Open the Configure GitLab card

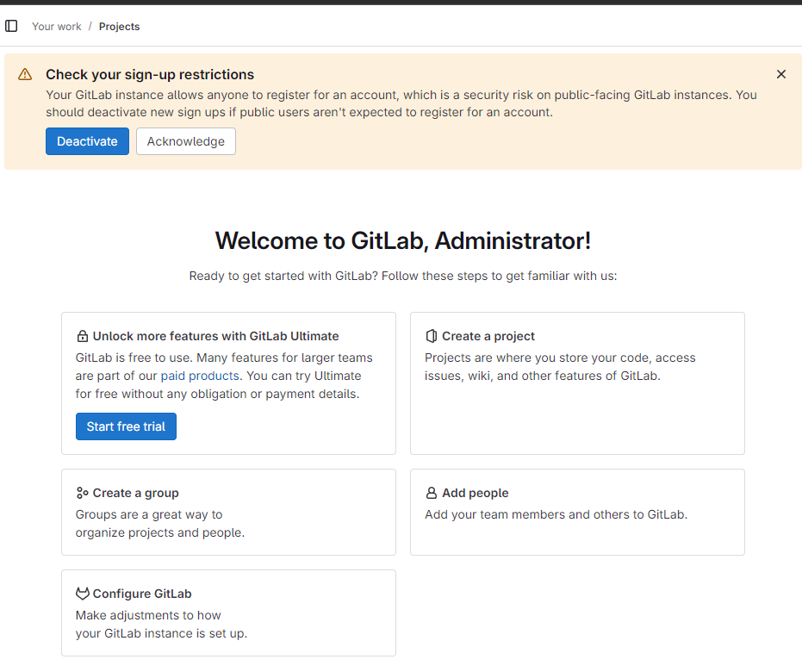point(228,613)
